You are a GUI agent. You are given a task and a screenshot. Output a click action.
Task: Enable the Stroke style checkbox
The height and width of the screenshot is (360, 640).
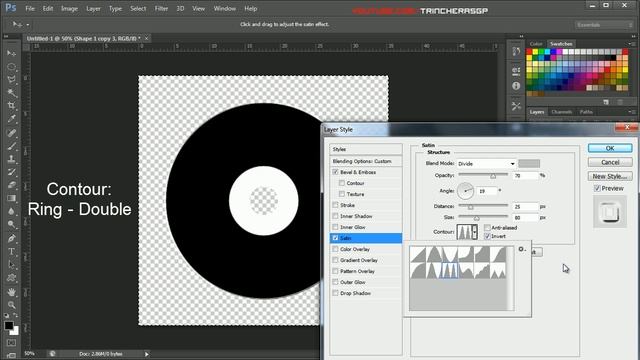click(x=336, y=205)
